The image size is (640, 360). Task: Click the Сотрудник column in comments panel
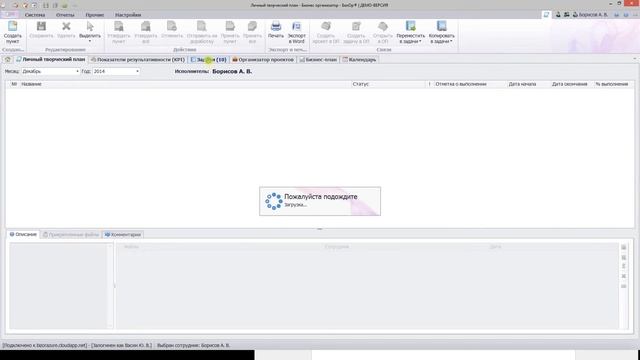tap(337, 247)
